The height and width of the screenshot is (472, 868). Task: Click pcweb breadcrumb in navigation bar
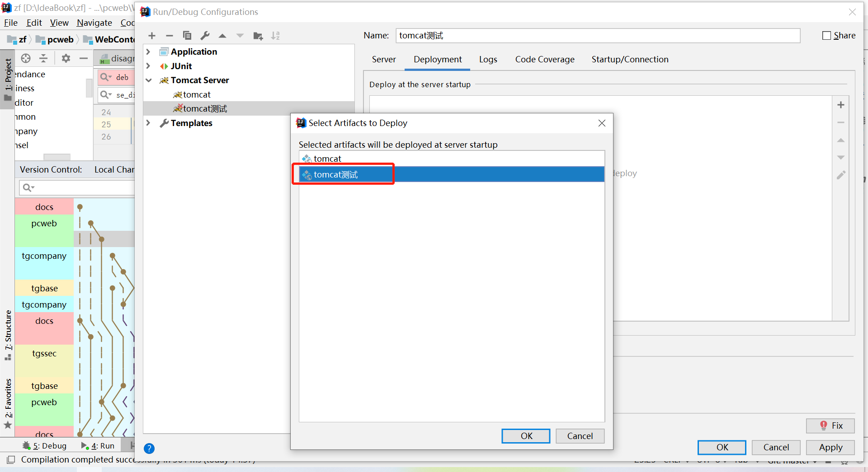[x=54, y=39]
